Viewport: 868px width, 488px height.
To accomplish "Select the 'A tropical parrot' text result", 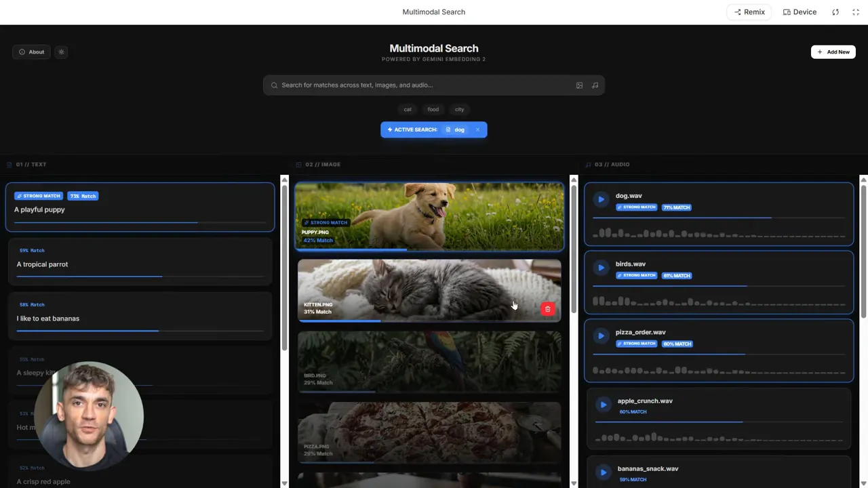I will coord(140,261).
